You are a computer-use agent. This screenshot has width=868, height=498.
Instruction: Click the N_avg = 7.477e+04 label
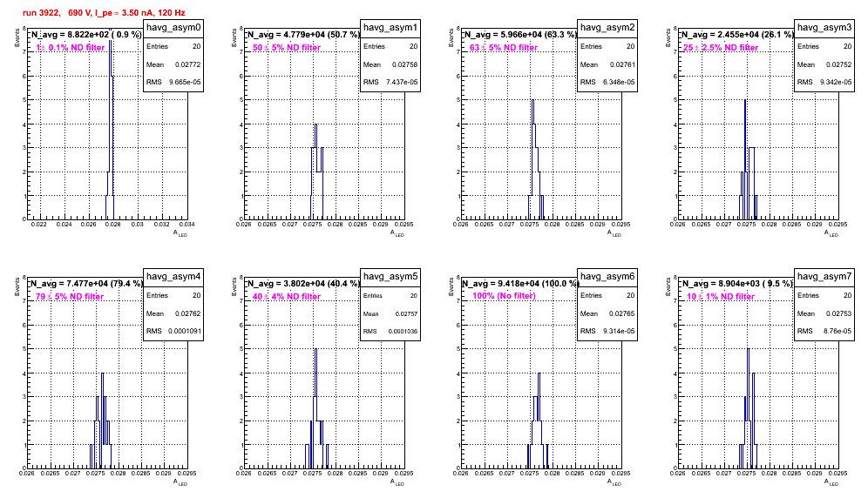click(x=86, y=284)
